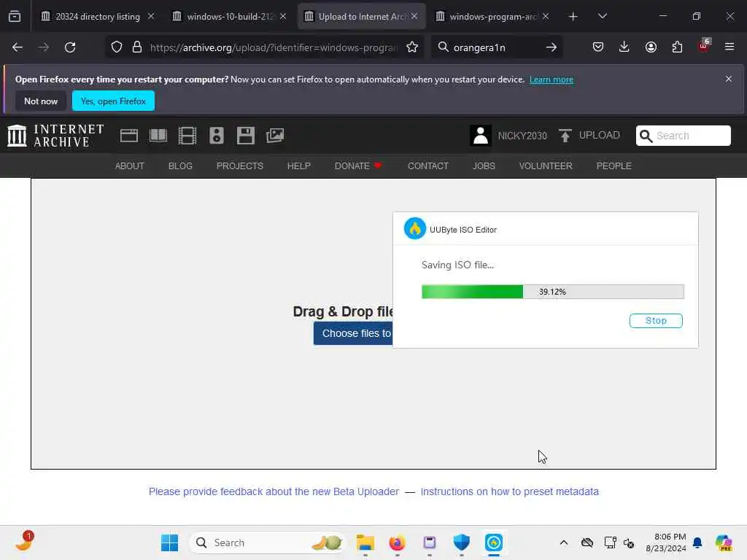Screen dimensions: 747x560
Task: Open the images collection icon
Action: pyautogui.click(x=275, y=136)
